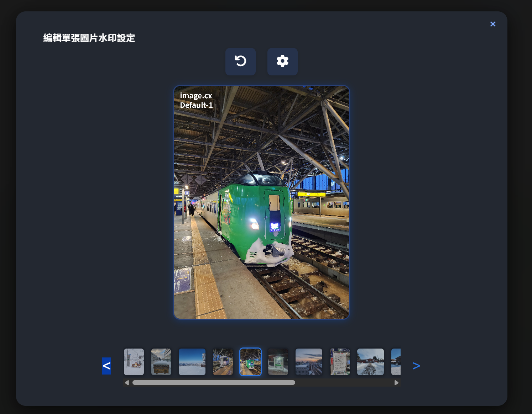Screen dimensions: 532x414
Task: Click scrollbar left arrow under thumbnails
Action: tap(127, 383)
